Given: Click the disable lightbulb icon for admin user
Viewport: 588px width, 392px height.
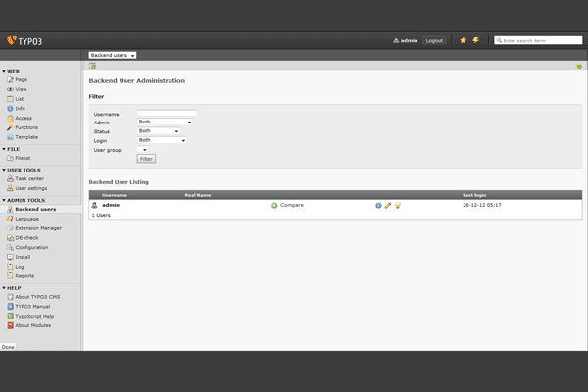Looking at the screenshot, I should tap(398, 205).
